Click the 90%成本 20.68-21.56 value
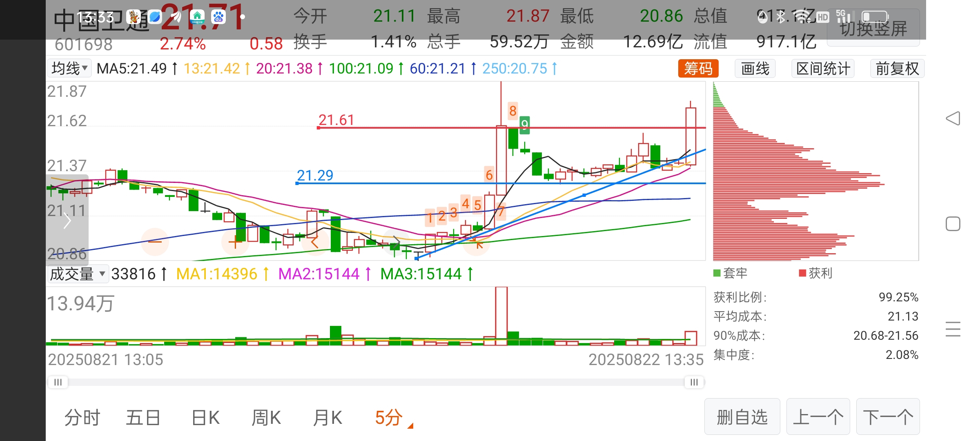980x441 pixels. (x=886, y=336)
